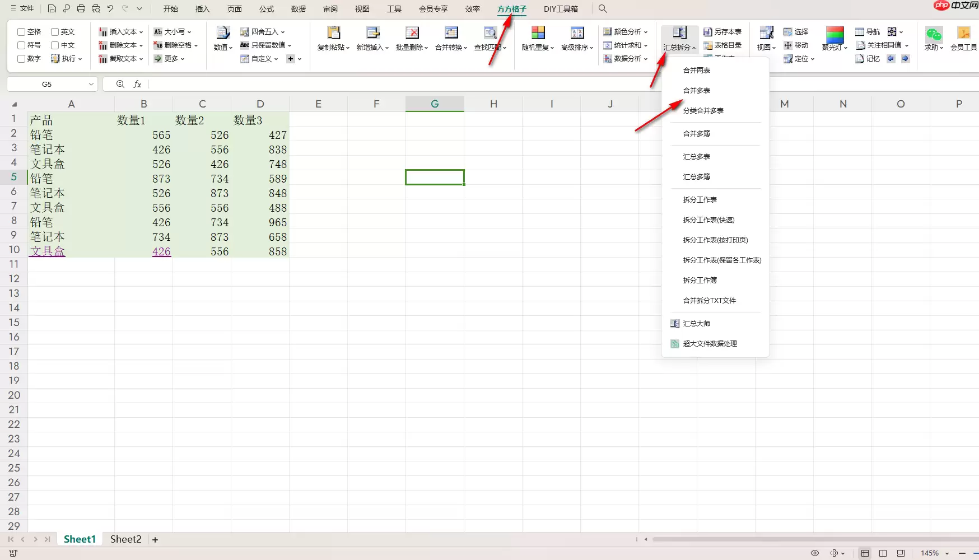Switch to the 开始 ribbon tab
979x560 pixels.
(x=170, y=9)
